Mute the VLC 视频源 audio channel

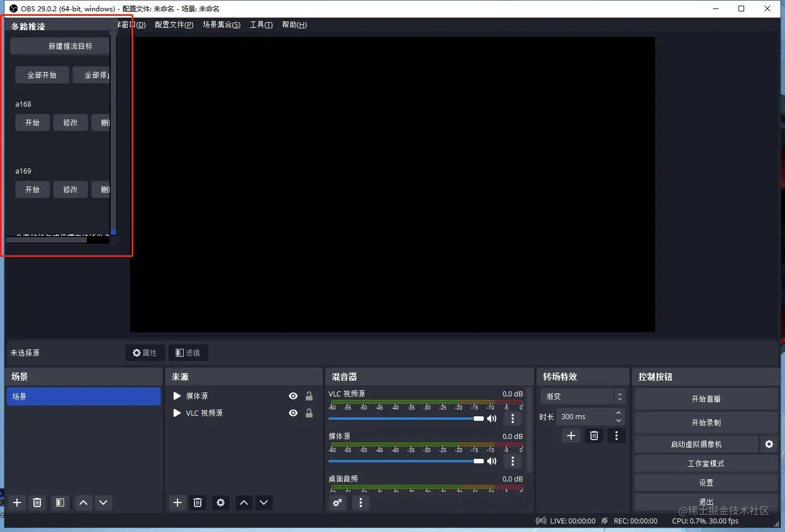(492, 419)
